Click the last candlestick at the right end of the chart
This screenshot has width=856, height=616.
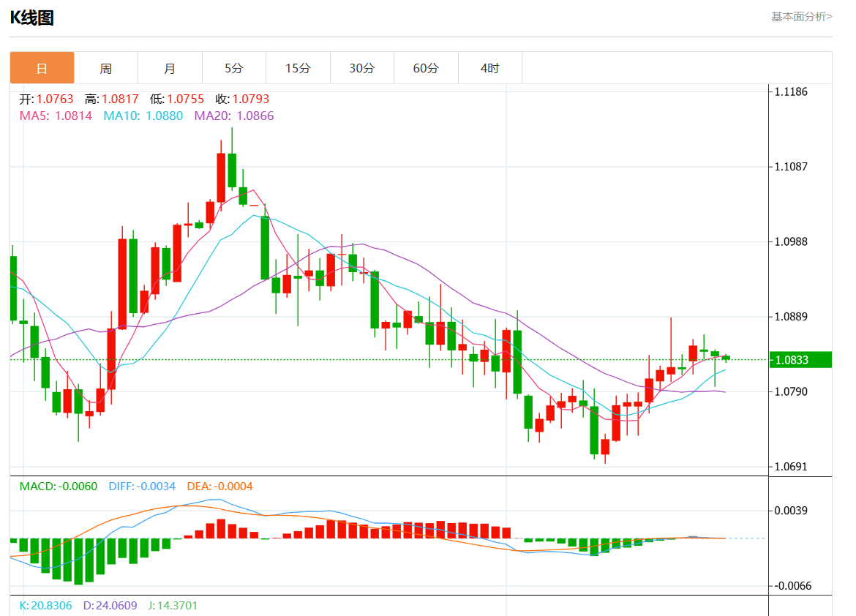pyautogui.click(x=726, y=358)
